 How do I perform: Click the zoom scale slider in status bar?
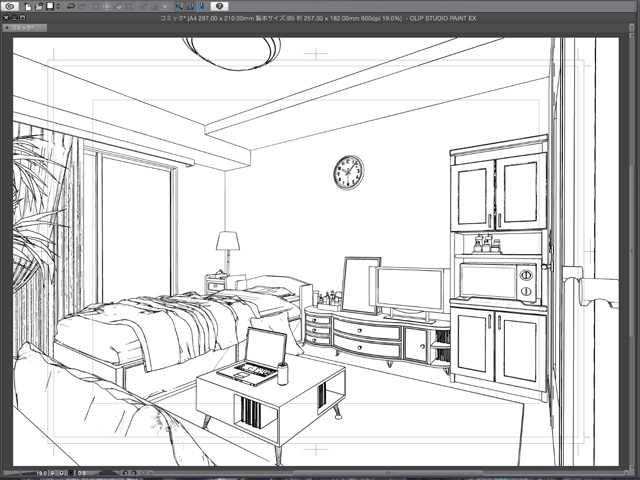click(x=20, y=473)
